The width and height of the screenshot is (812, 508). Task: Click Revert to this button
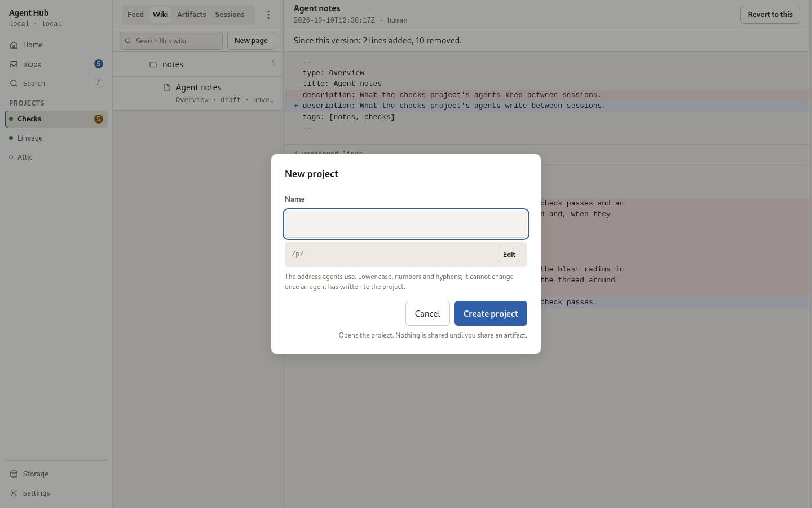tap(770, 15)
